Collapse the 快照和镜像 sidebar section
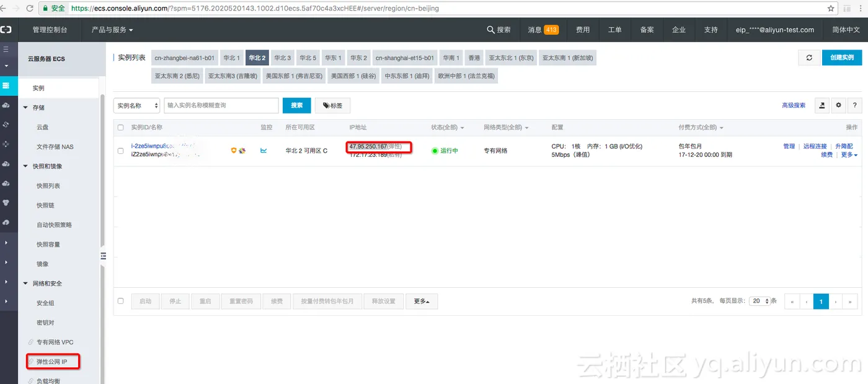The image size is (868, 384). (42, 166)
